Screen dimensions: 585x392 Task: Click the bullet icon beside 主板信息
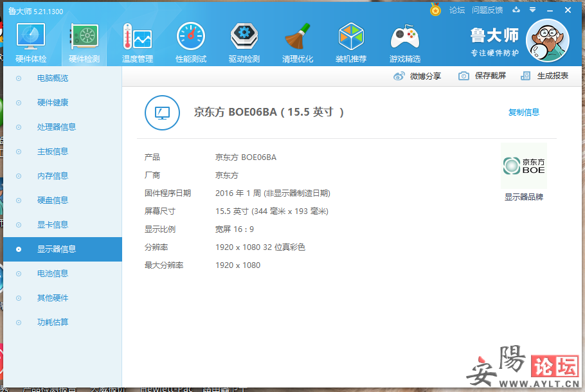(18, 152)
